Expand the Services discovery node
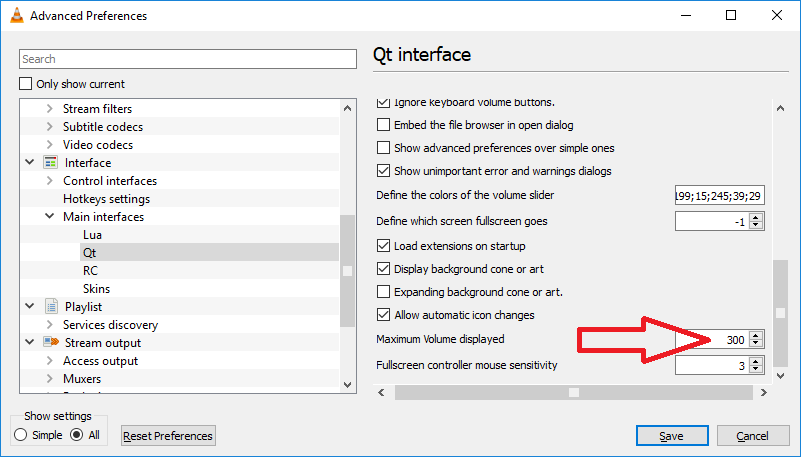 point(50,325)
